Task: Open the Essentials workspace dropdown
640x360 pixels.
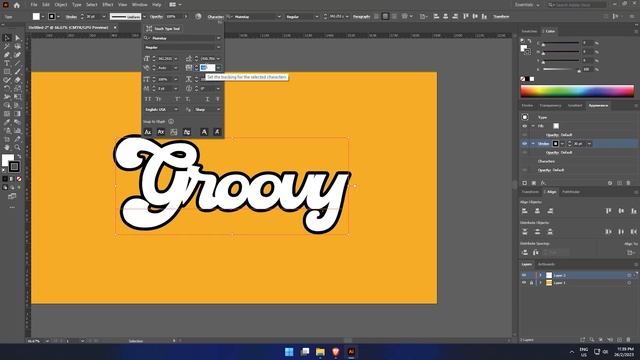Action: pos(527,5)
